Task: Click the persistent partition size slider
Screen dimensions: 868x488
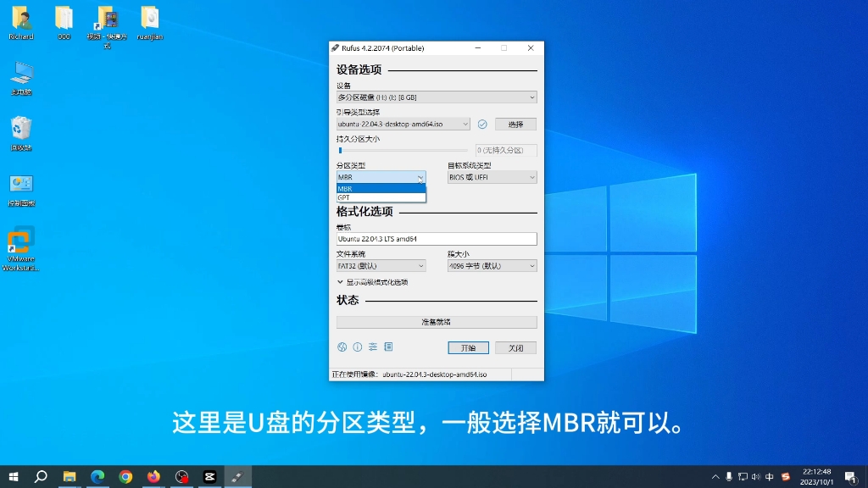Action: (x=403, y=150)
